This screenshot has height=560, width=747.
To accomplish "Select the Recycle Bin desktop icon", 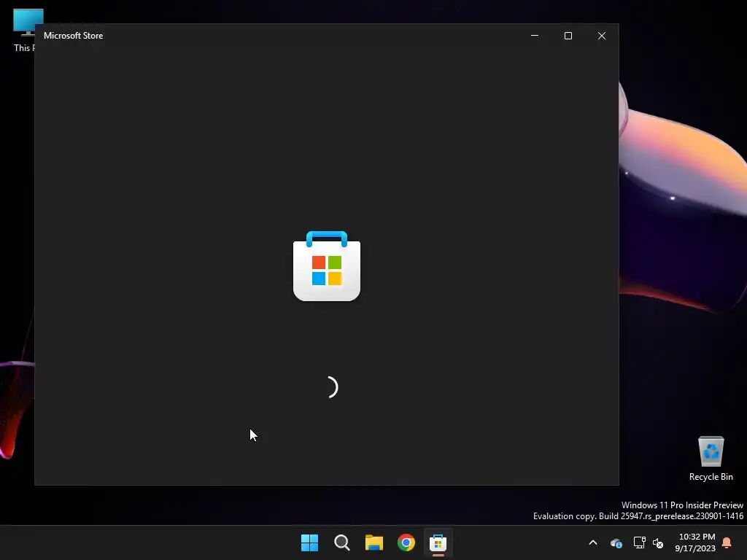I will tap(711, 459).
